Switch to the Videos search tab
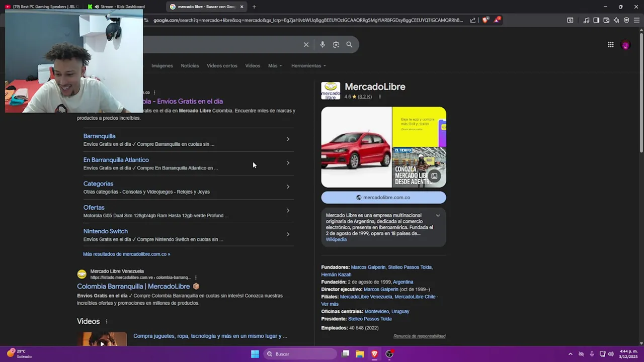The image size is (644, 362). pyautogui.click(x=253, y=66)
